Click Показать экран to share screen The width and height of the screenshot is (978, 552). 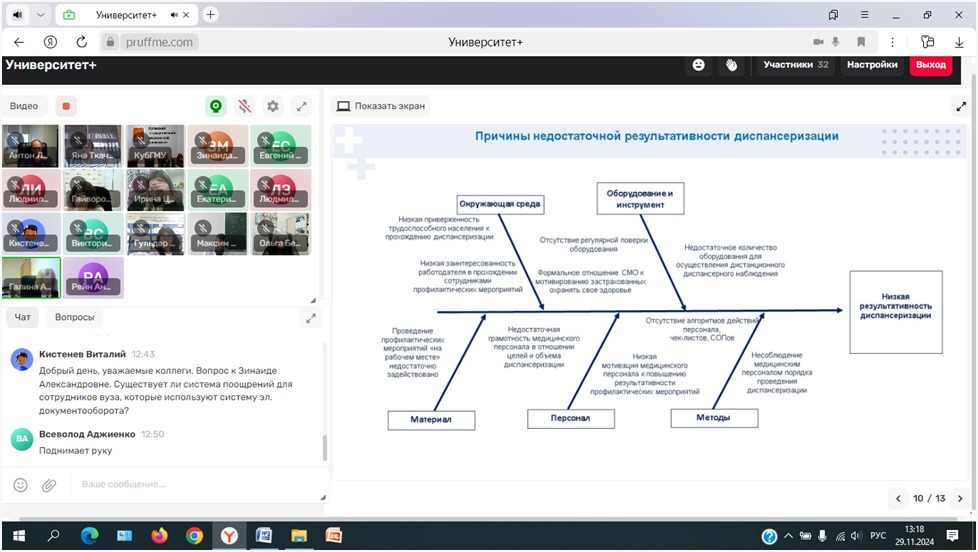pyautogui.click(x=380, y=106)
